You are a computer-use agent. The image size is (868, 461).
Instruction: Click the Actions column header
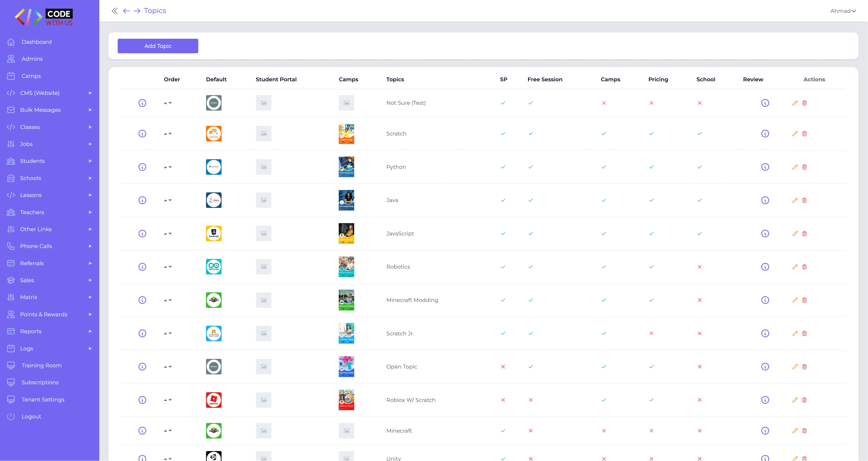tap(814, 79)
